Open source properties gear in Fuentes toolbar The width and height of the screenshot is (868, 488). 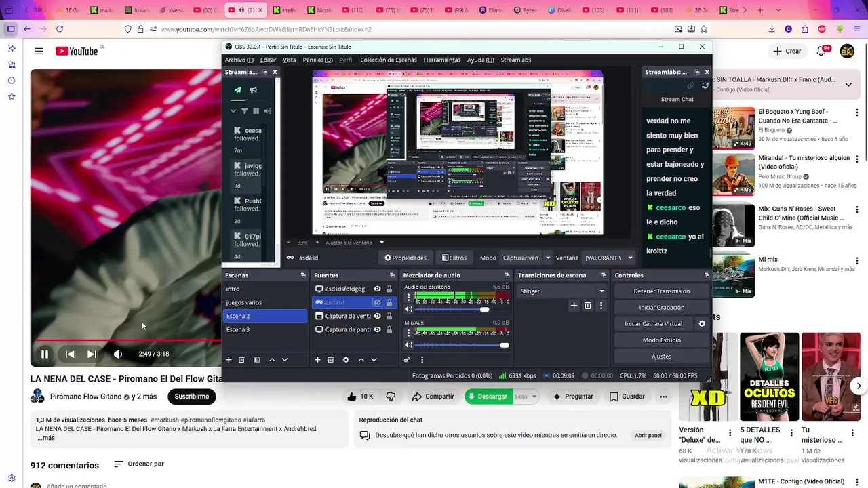345,360
